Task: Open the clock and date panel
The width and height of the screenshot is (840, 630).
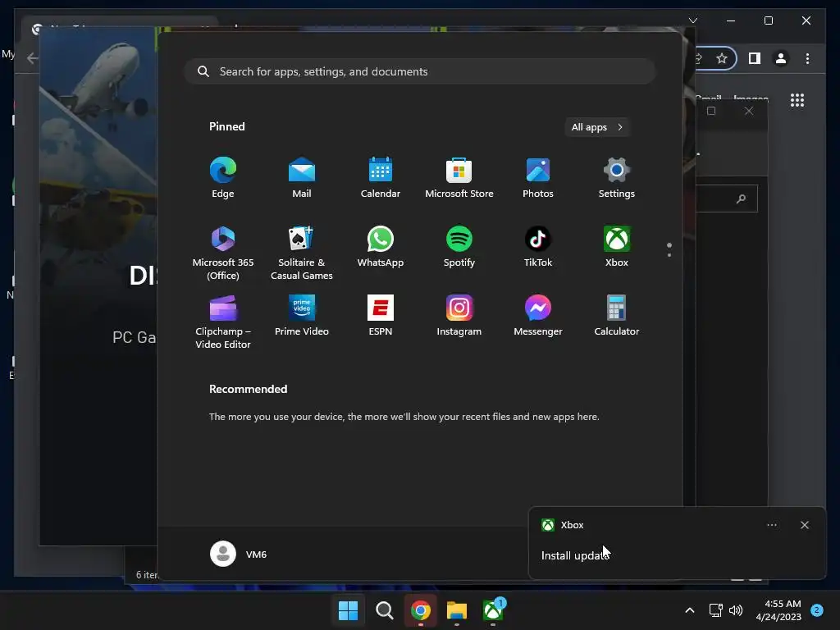Action: click(778, 610)
